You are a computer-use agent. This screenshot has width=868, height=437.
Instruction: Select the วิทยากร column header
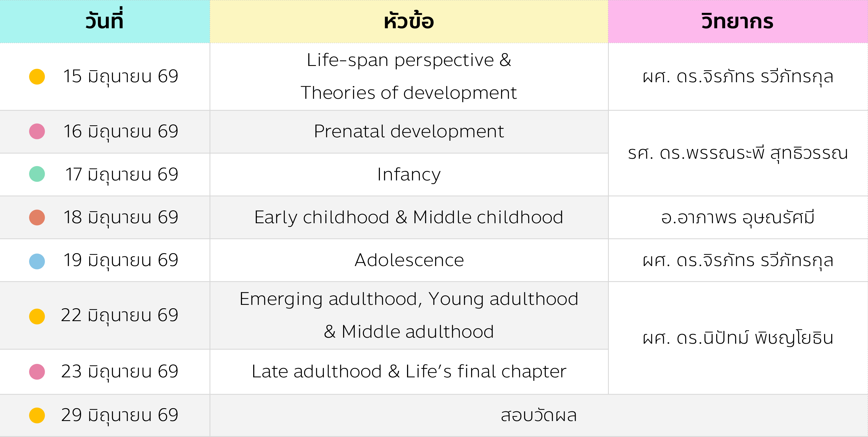point(738,21)
